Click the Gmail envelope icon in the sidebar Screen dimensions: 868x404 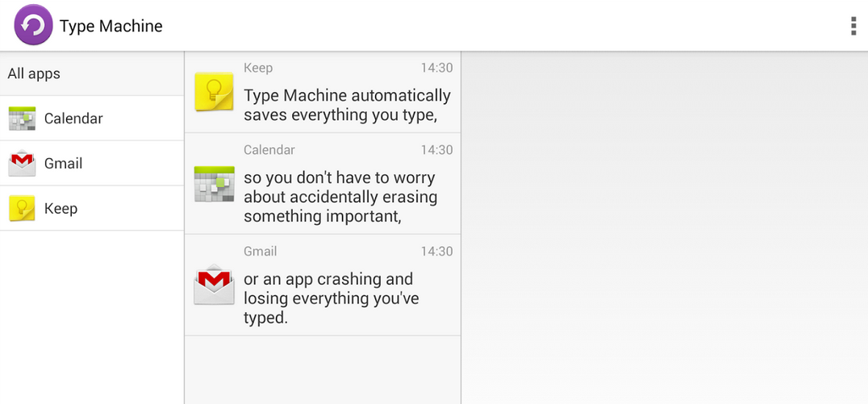(22, 164)
